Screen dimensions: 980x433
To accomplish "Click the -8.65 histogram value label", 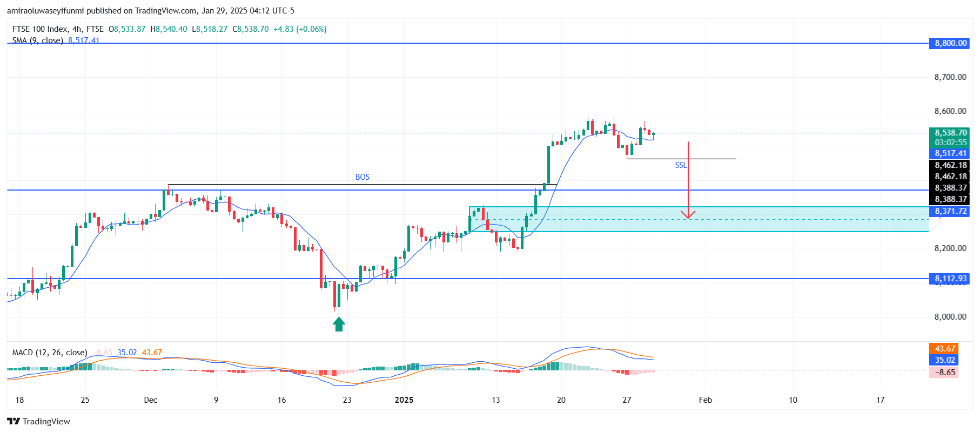I will tap(944, 373).
